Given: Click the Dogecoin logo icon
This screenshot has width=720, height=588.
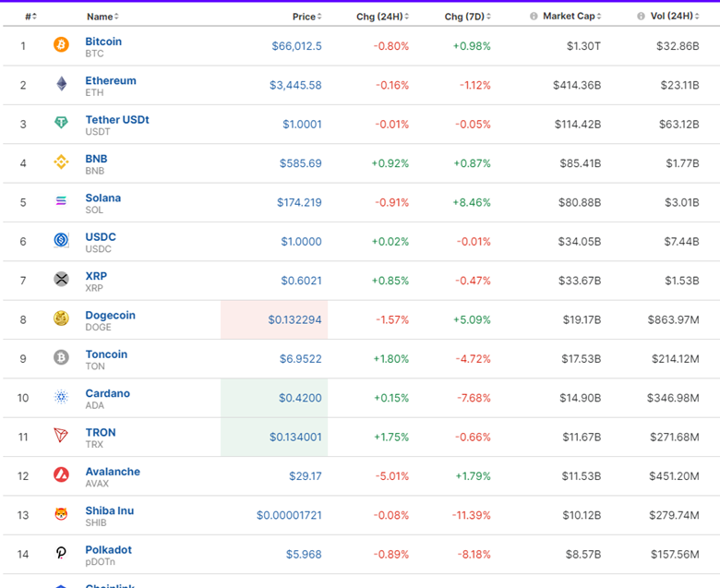Looking at the screenshot, I should coord(61,318).
